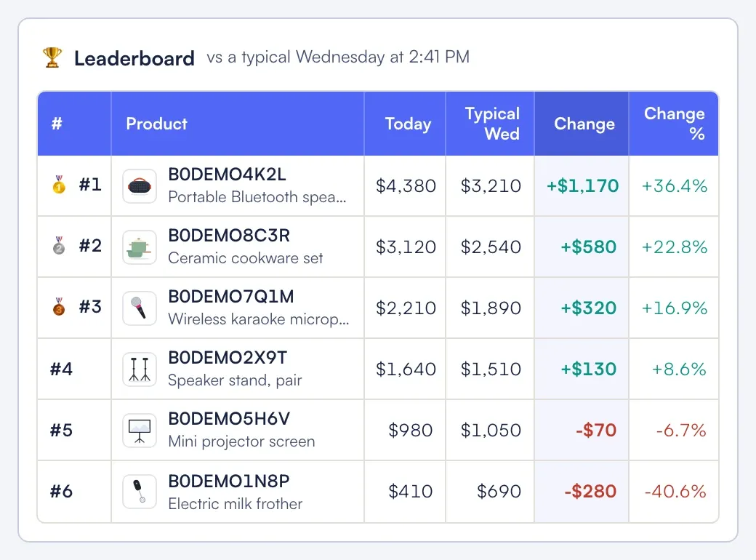This screenshot has height=560, width=756.
Task: Click the bronze medal icon at #3
Action: 59,307
